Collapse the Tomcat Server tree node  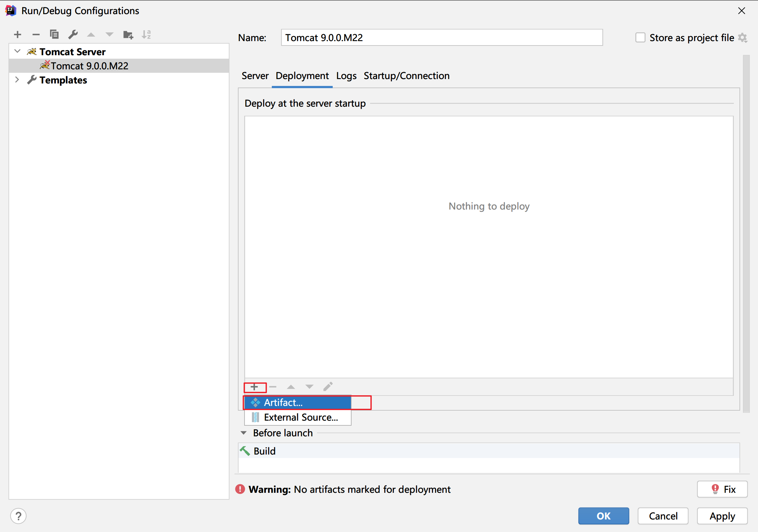coord(18,51)
